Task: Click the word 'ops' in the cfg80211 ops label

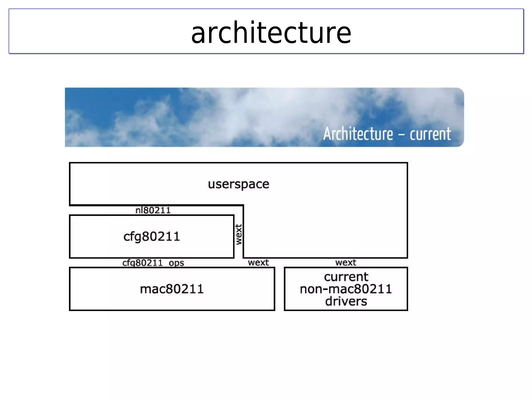Action: [176, 263]
